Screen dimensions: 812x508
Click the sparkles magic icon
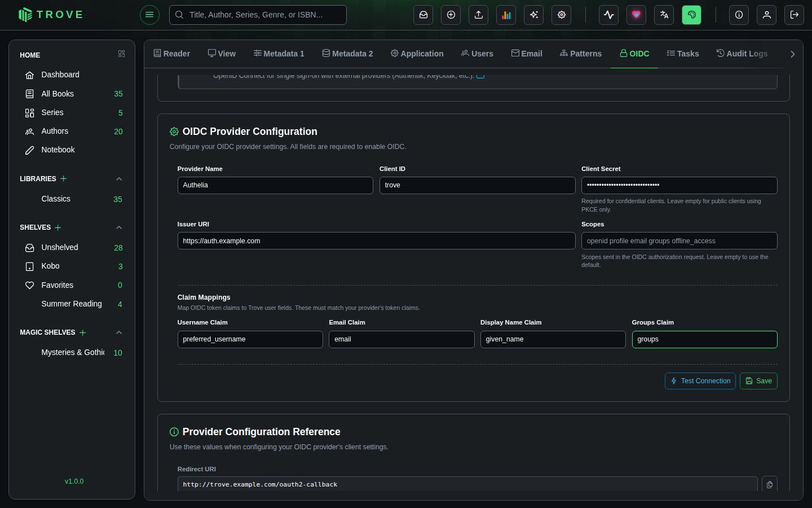click(x=534, y=15)
